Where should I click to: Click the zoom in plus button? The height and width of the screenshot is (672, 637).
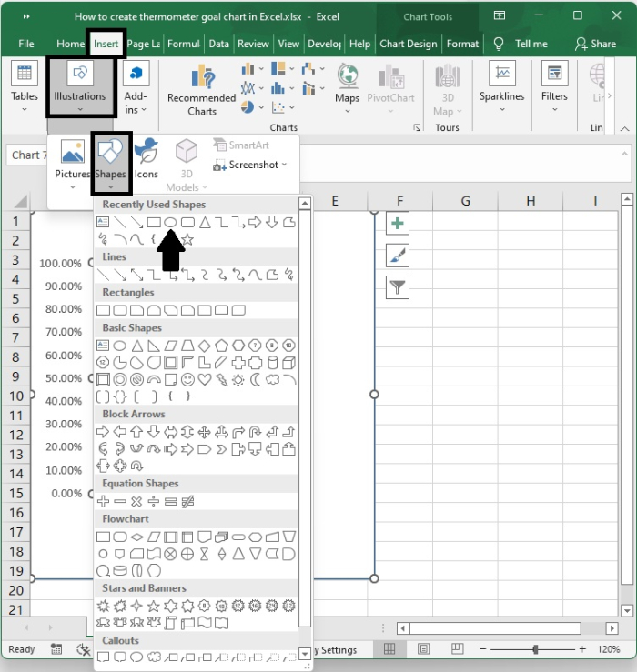pos(582,649)
